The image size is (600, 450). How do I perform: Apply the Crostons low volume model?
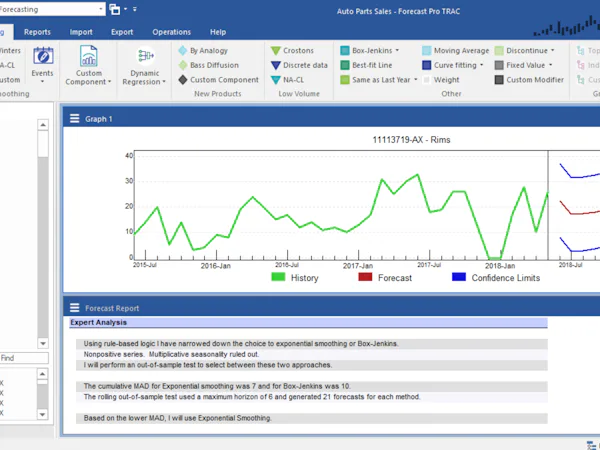[292, 51]
